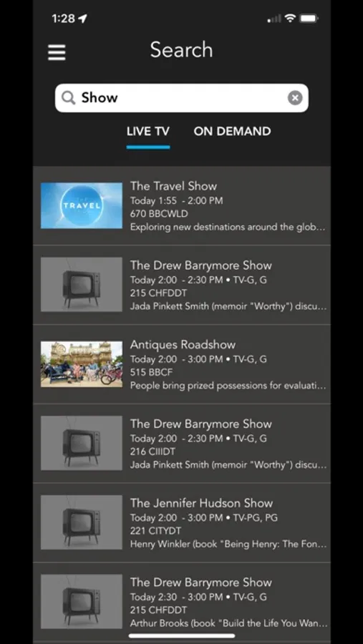Open Antiques Roadshow thumbnail
This screenshot has width=363, height=644.
(x=82, y=364)
